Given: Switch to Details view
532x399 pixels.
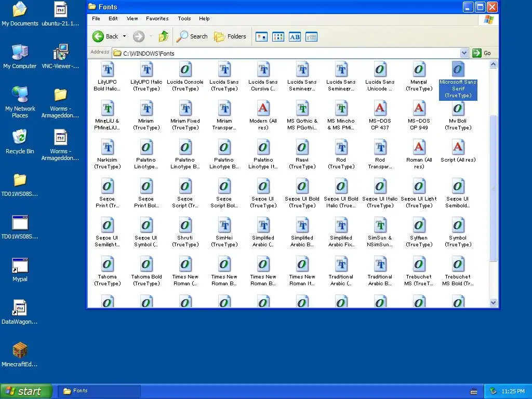Looking at the screenshot, I should 311,37.
